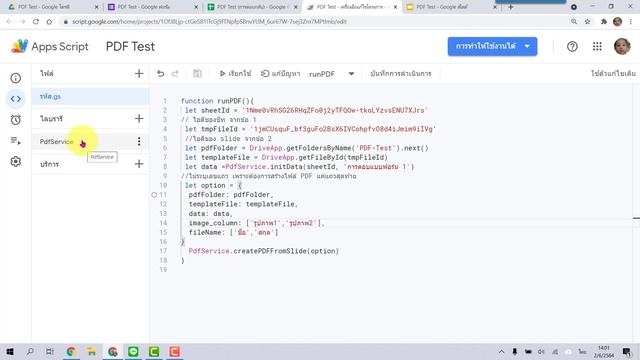Go to browser home page

tap(49, 22)
